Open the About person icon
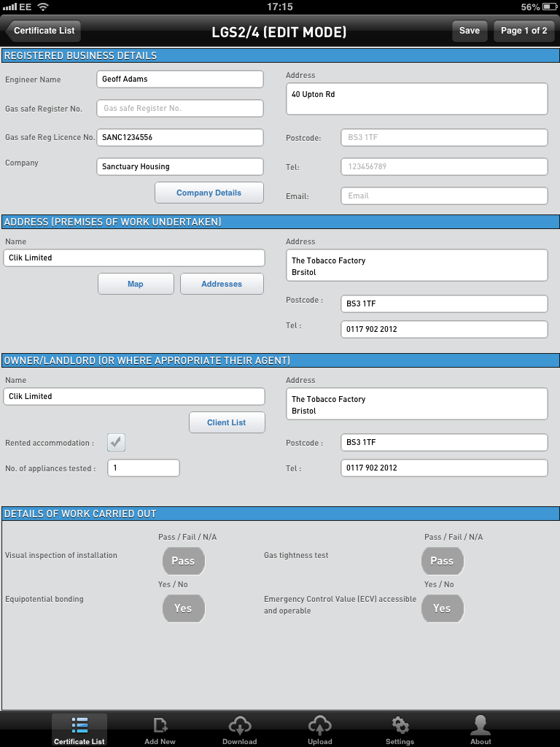The height and width of the screenshot is (747, 560). (480, 725)
